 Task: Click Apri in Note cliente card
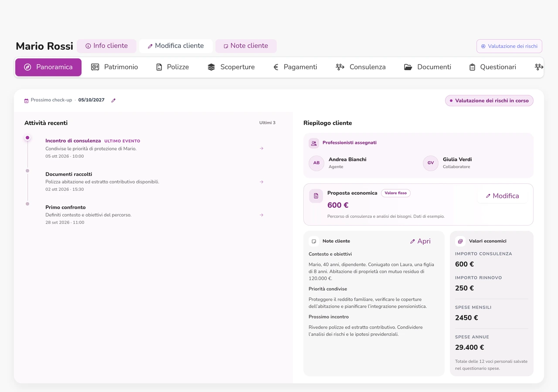click(420, 241)
